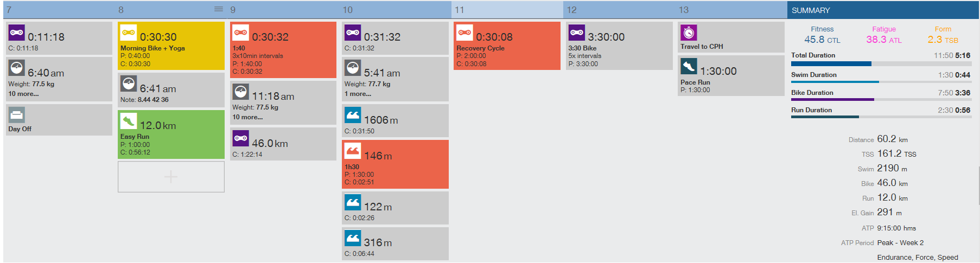Click the bike icon on the 0:11:18 workout
The image size is (980, 263).
(17, 33)
